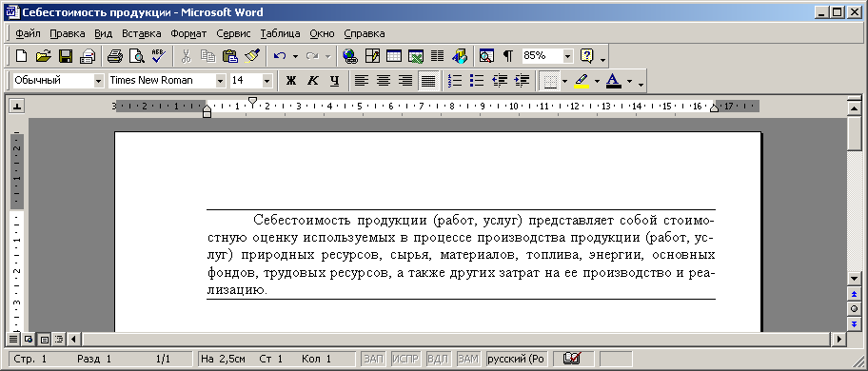Toggle italic formatting (К)
Image resolution: width=868 pixels, height=371 pixels.
click(313, 81)
